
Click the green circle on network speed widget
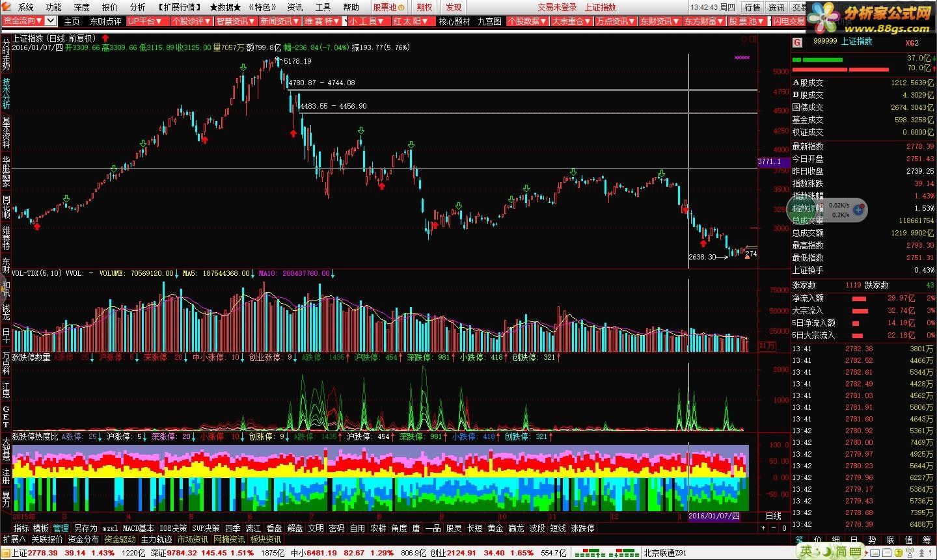(x=802, y=209)
